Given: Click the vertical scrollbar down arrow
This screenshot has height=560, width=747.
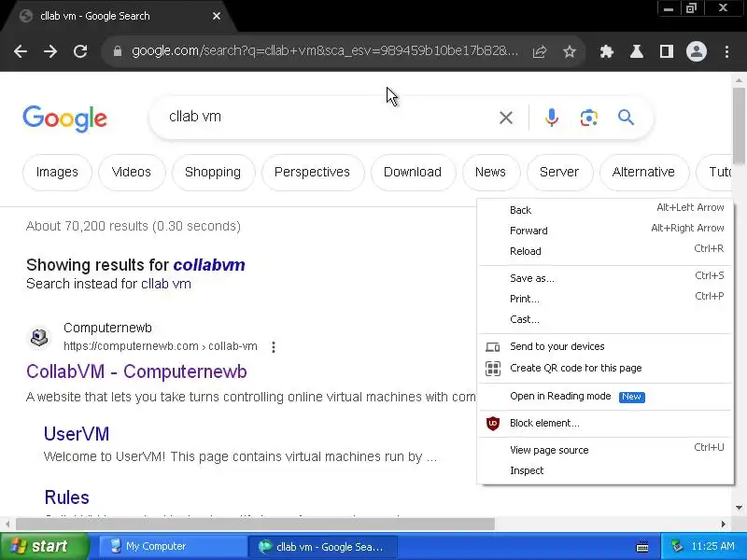Looking at the screenshot, I should point(739,508).
